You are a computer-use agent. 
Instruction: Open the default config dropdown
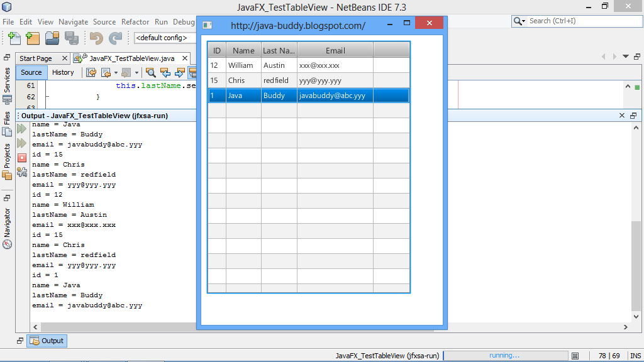165,38
